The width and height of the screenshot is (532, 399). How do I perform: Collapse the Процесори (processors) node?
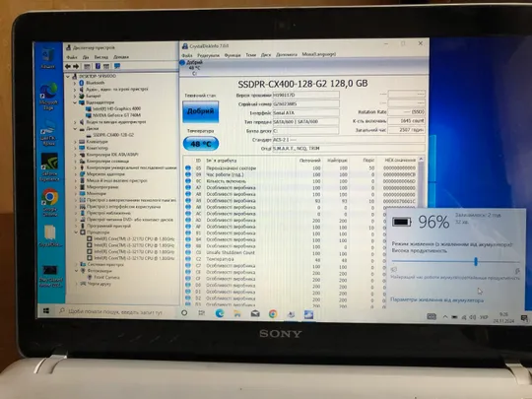tap(76, 233)
